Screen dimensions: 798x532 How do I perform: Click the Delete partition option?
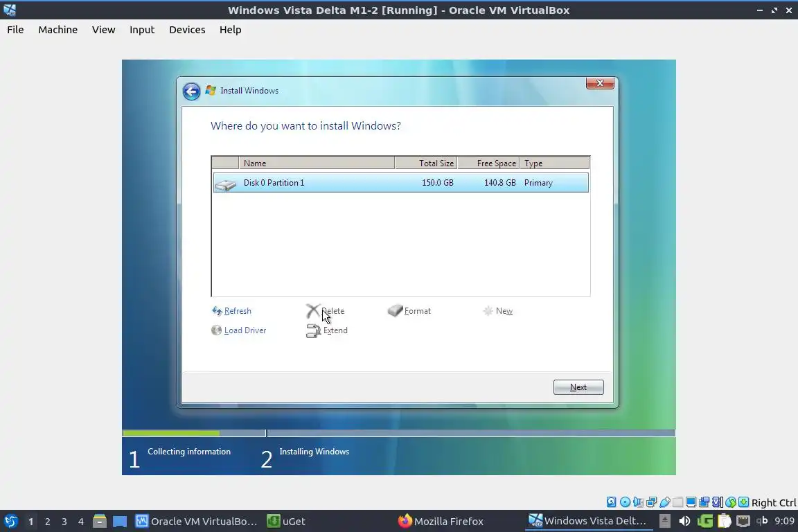pos(332,311)
